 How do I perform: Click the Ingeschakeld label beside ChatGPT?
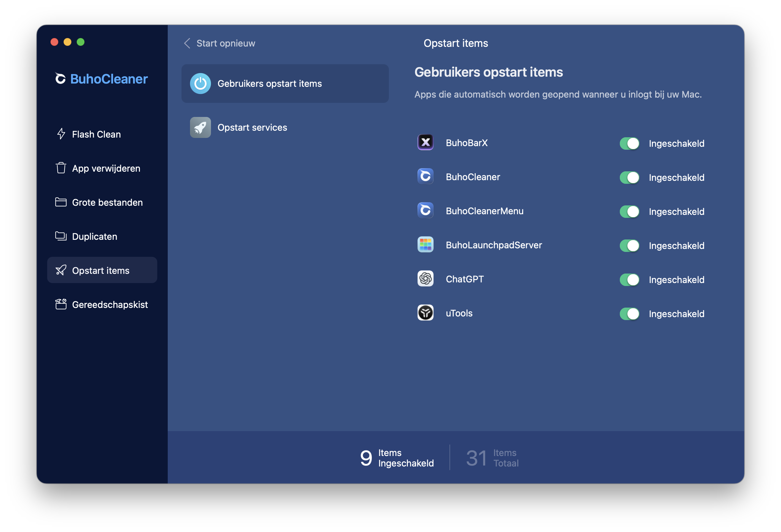tap(676, 280)
